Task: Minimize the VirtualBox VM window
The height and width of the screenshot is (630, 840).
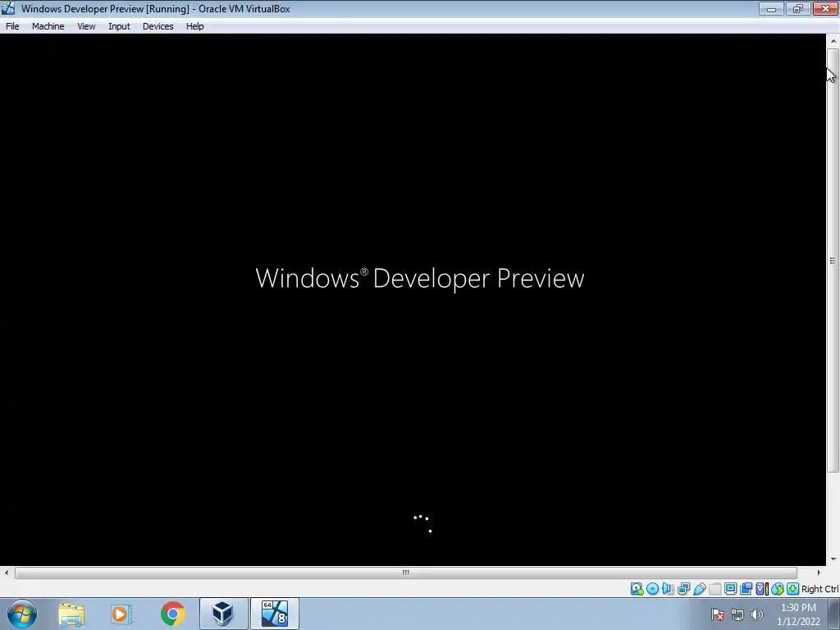Action: 771,8
